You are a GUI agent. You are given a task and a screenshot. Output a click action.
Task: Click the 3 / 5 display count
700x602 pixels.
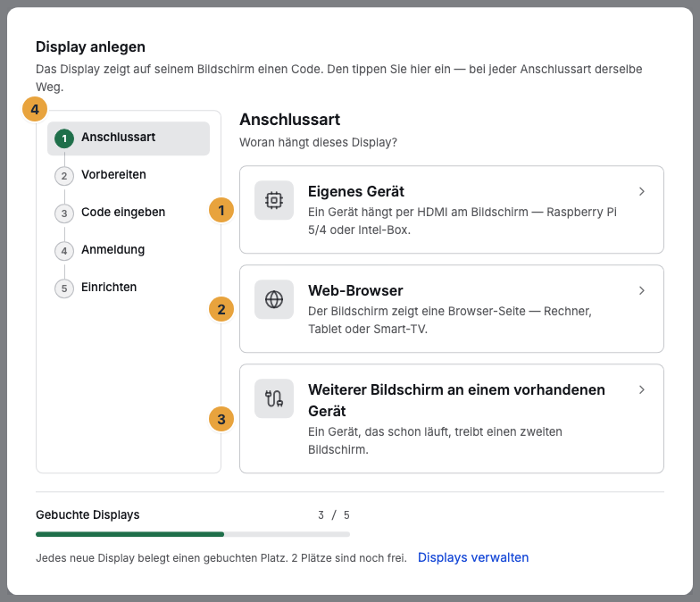point(334,514)
